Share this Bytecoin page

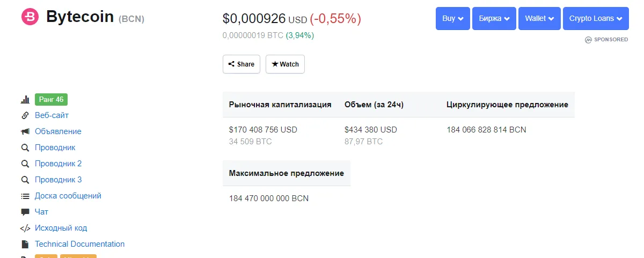pos(241,64)
